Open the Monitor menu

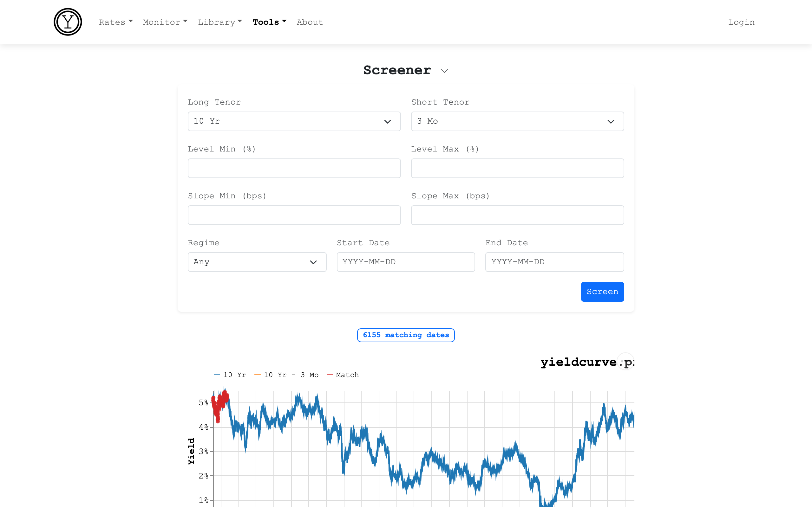pyautogui.click(x=165, y=22)
